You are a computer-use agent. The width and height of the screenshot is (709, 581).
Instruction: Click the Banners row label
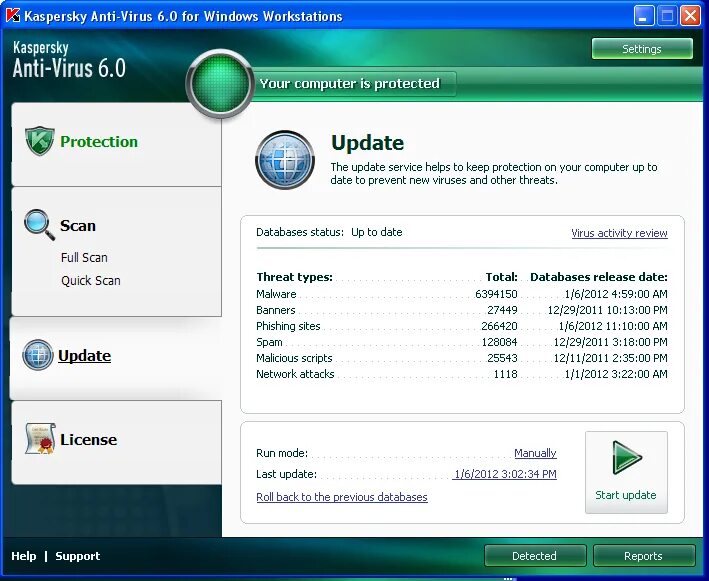pyautogui.click(x=276, y=310)
